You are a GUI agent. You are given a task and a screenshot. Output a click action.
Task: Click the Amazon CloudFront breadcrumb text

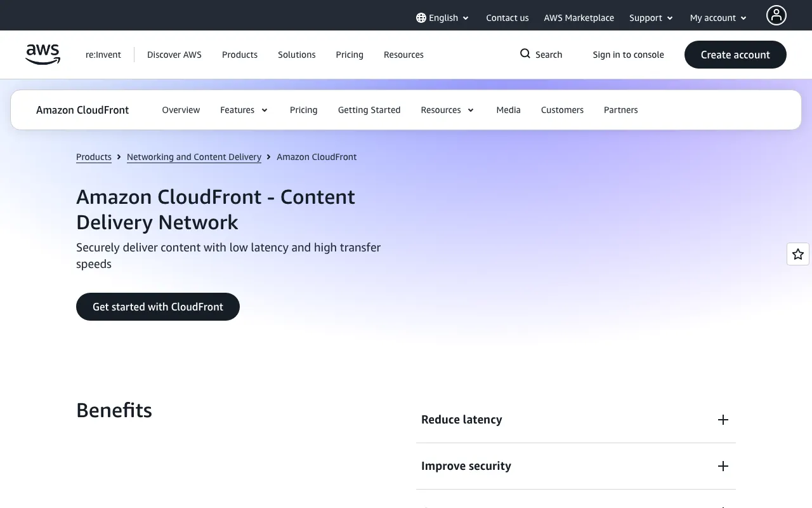click(317, 157)
